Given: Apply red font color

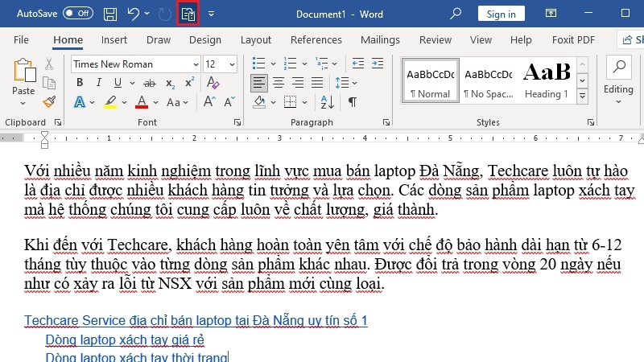Looking at the screenshot, I should pyautogui.click(x=142, y=102).
